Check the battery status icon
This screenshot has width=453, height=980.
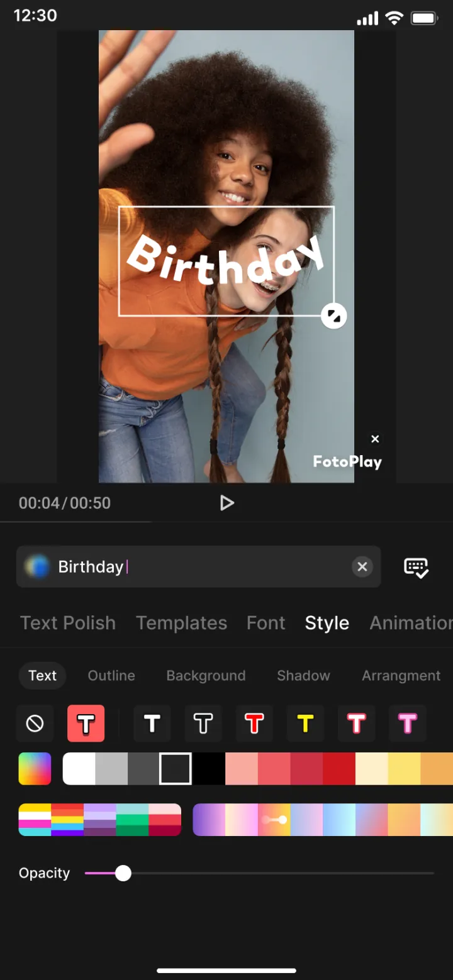coord(425,18)
